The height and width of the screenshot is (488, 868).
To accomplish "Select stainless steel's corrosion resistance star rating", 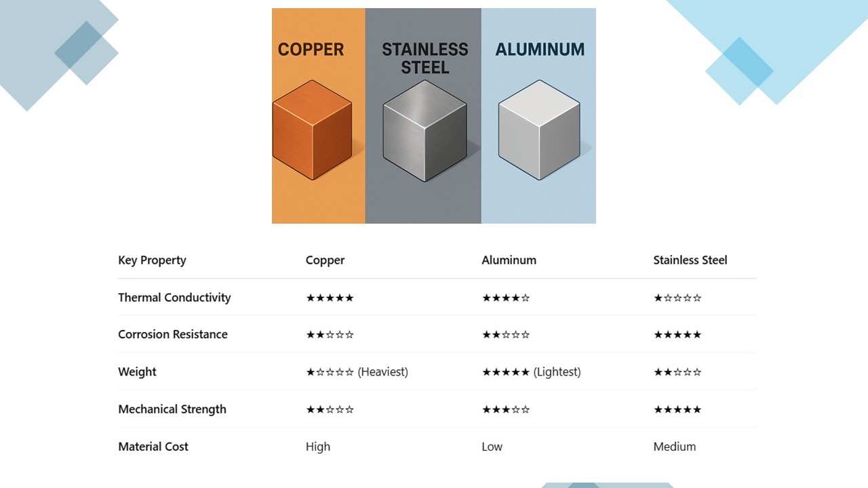I will point(677,335).
